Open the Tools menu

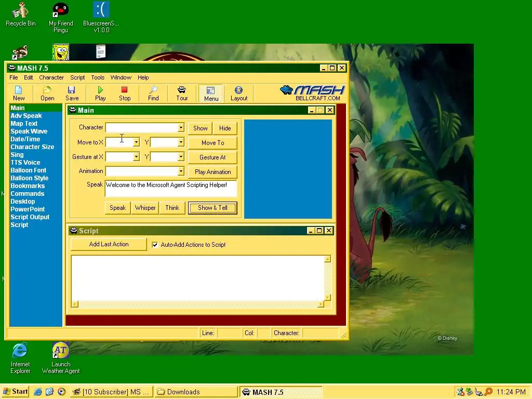[x=98, y=77]
